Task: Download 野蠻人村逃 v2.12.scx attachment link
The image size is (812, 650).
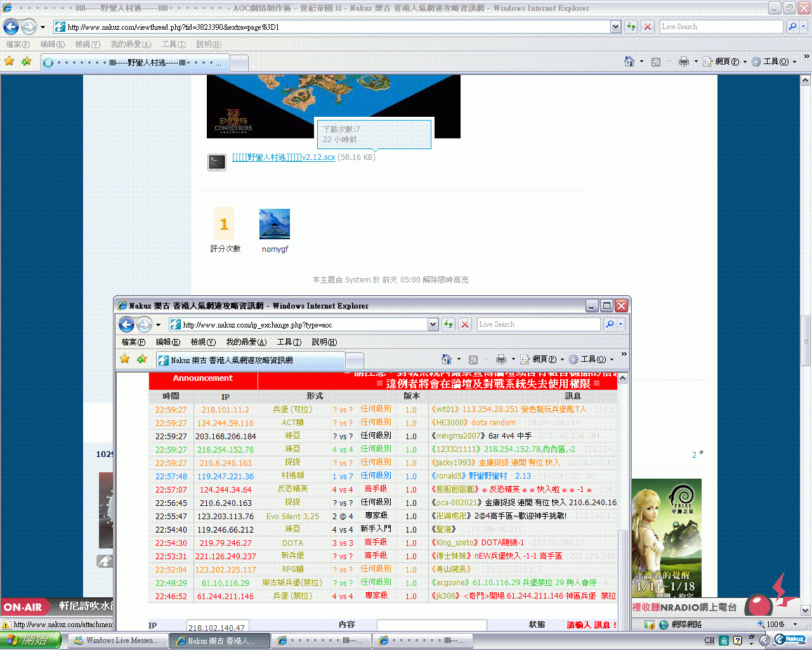Action: [x=284, y=157]
